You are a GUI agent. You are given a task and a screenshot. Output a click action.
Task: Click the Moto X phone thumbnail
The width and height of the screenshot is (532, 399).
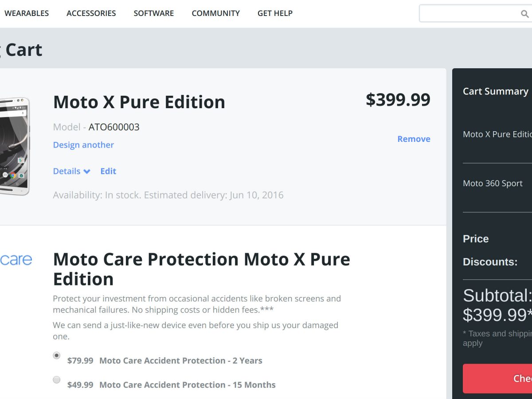click(x=16, y=146)
